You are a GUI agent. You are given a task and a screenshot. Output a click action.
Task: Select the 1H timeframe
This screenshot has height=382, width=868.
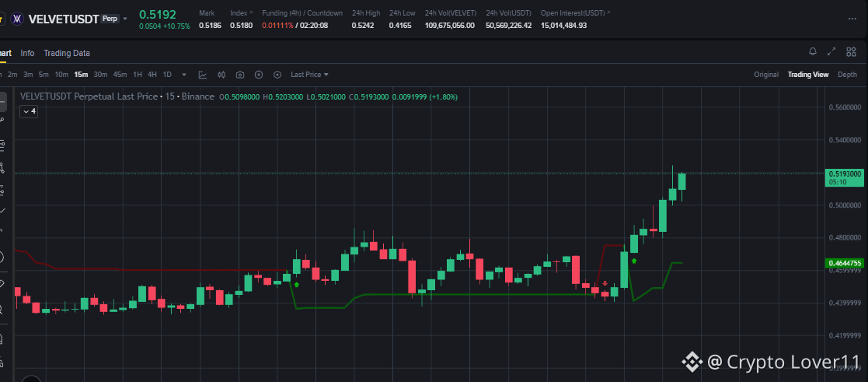coord(138,74)
